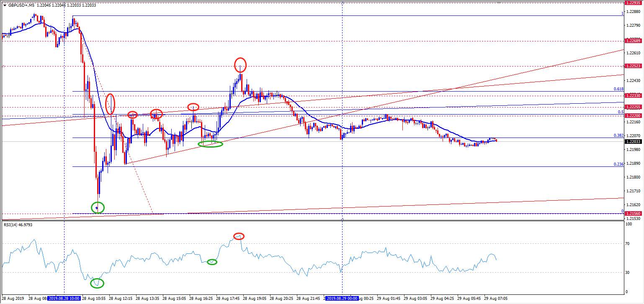Click the 29 Aug 03:05 time label
This screenshot has height=304, width=644.
pos(415,299)
